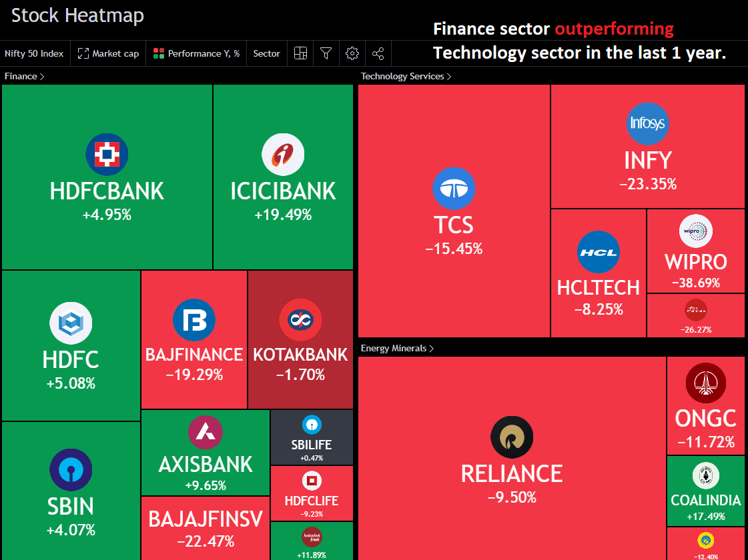Click the Reliance logo icon
Image resolution: width=748 pixels, height=560 pixels.
click(x=512, y=437)
